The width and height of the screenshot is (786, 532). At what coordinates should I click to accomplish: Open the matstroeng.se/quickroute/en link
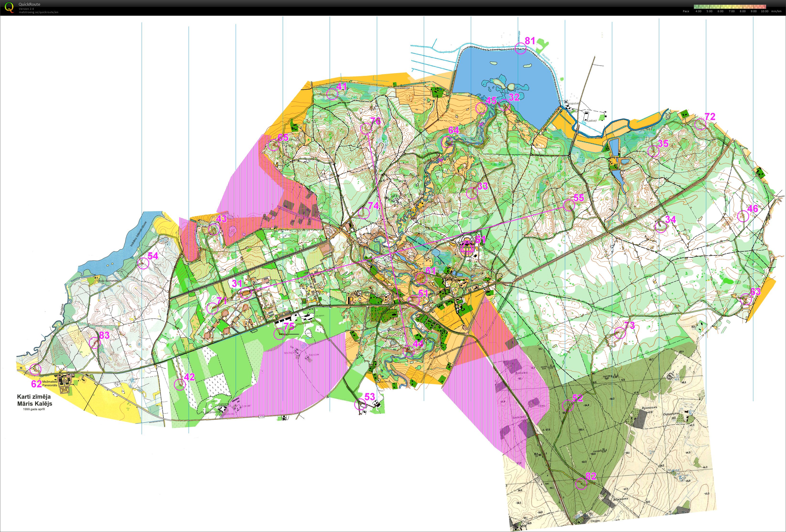(38, 12)
